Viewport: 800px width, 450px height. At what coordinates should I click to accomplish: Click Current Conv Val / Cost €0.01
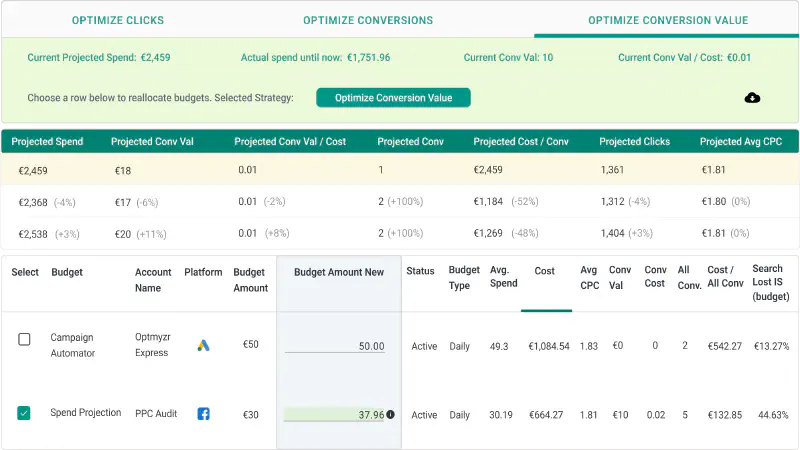[x=684, y=57]
